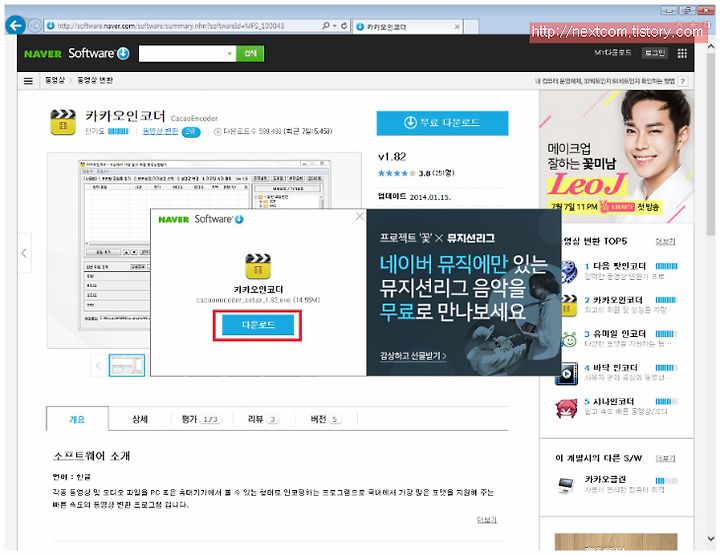Viewport: 720px width, 555px height.
Task: Select the 카카오인코더 browser tab
Action: point(408,27)
